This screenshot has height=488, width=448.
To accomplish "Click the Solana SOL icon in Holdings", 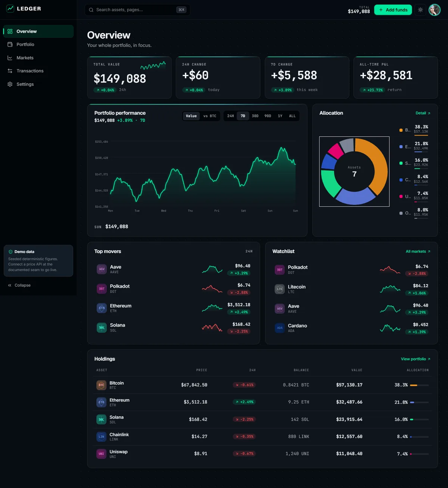I will 101,419.
